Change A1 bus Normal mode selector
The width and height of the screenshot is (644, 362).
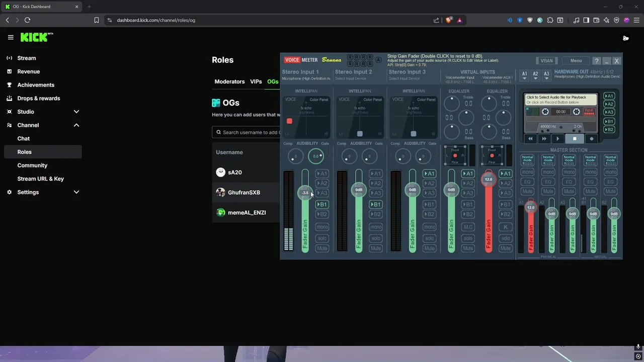pyautogui.click(x=527, y=160)
